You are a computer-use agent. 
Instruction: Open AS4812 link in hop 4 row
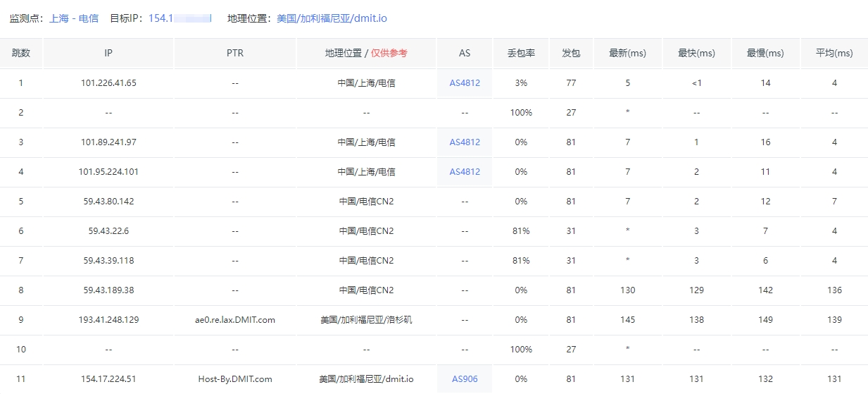coord(465,172)
